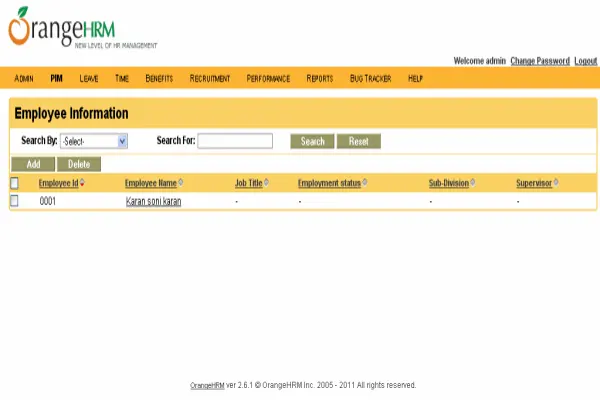Open the Bug Tracker menu
The height and width of the screenshot is (400, 600).
(370, 78)
